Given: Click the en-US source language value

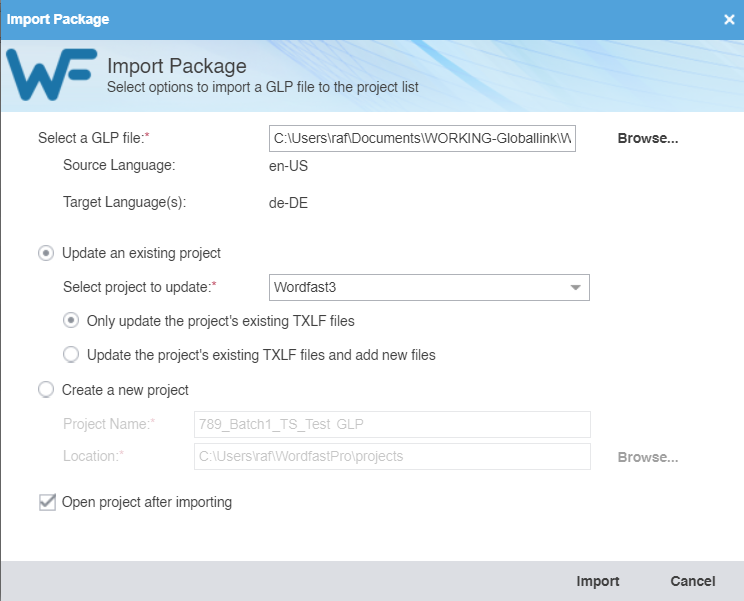Looking at the screenshot, I should (x=289, y=166).
